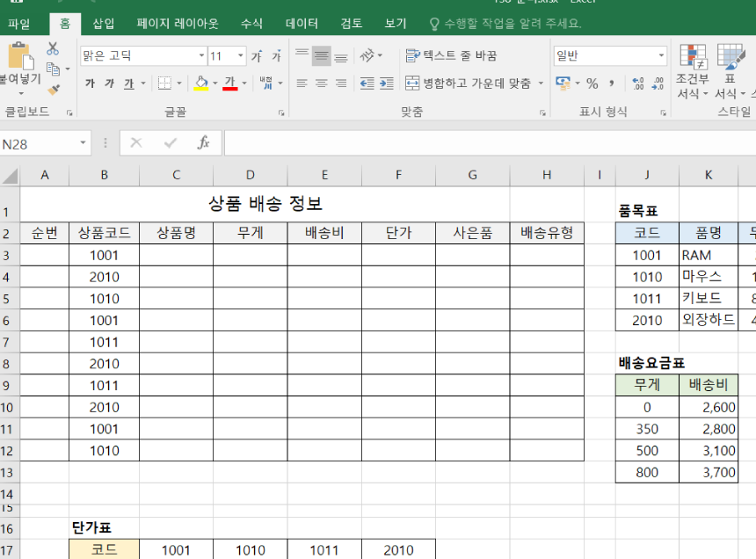Click 텍스트 줄 바꿈 wrap text button
This screenshot has height=559, width=756.
coord(451,56)
